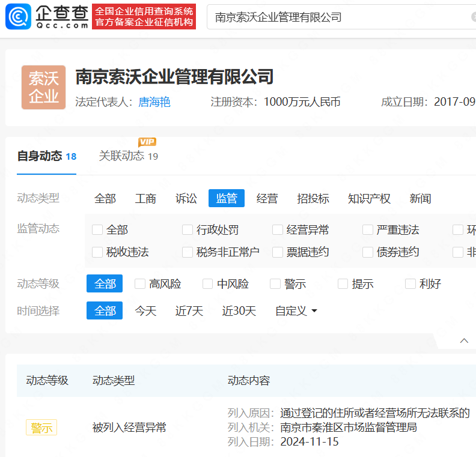Image resolution: width=476 pixels, height=457 pixels.
Task: Select the 经营 dynamic type filter
Action: pos(267,199)
